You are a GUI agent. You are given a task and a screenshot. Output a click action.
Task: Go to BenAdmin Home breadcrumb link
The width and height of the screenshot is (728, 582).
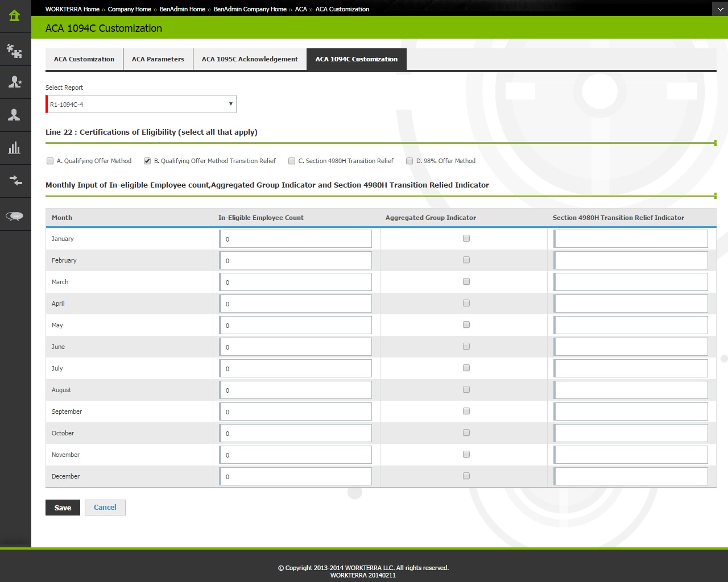tap(182, 9)
